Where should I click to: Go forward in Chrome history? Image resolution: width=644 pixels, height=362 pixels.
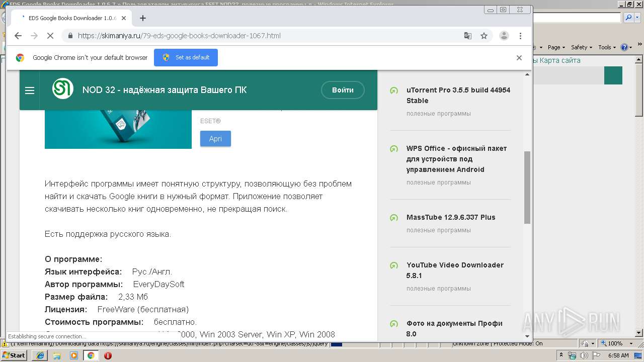point(34,36)
